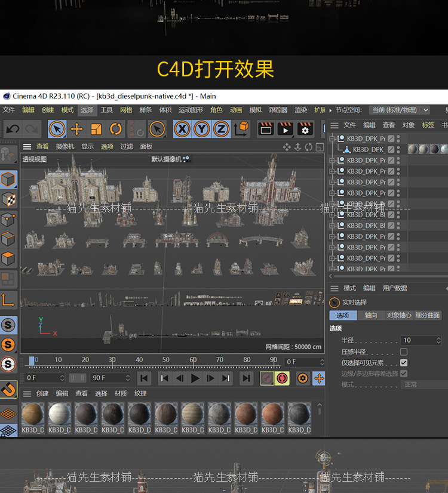448x493 pixels.
Task: Open Object Manager 标签 menu
Action: coord(428,125)
